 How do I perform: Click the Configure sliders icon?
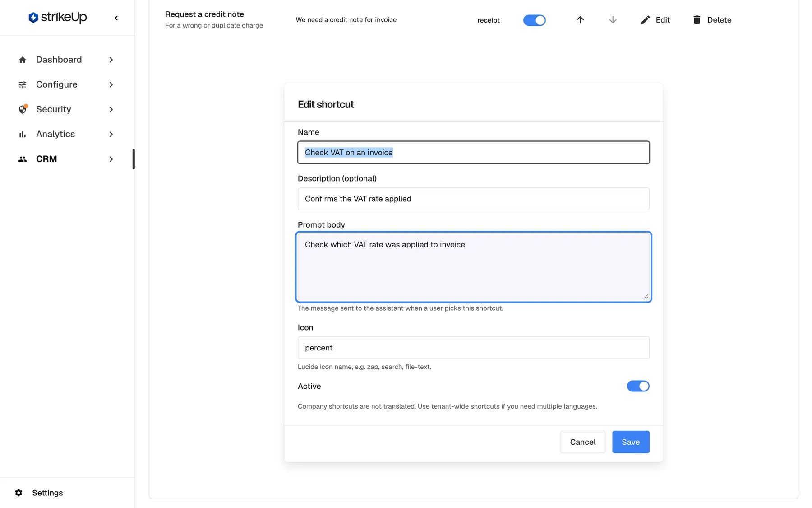[x=23, y=84]
